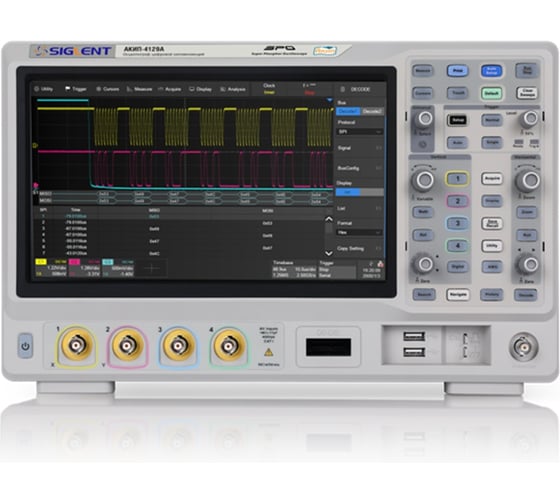The height and width of the screenshot is (504, 560).
Task: Click the decode list scroll-down chevron
Action: (x=329, y=253)
